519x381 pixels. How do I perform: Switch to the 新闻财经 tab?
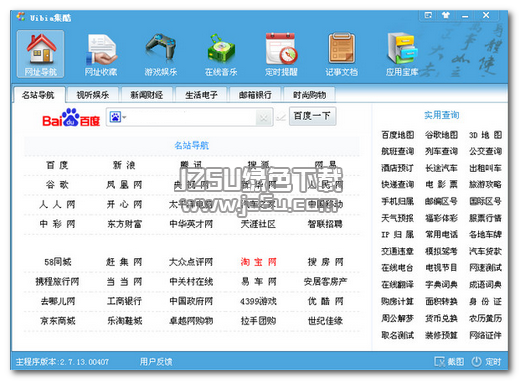coord(147,95)
